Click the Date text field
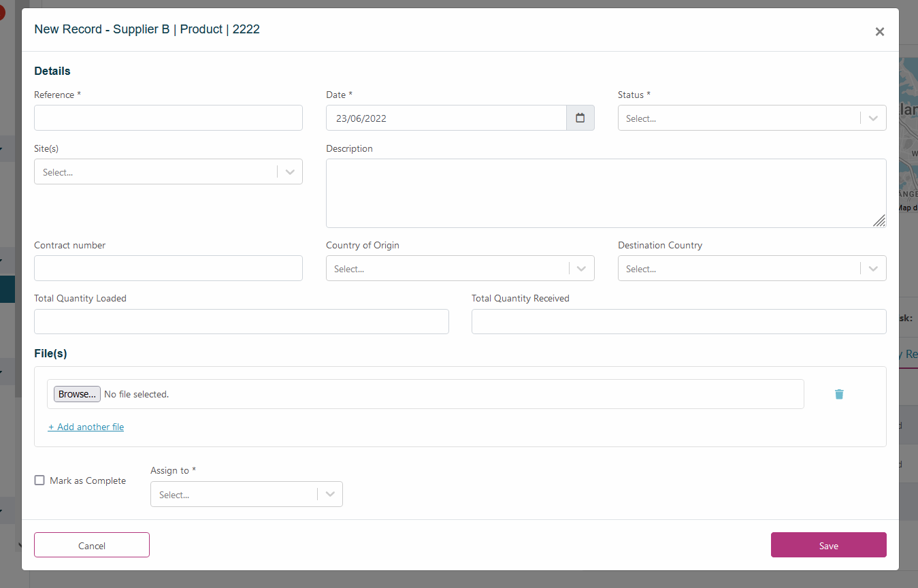 coord(446,118)
